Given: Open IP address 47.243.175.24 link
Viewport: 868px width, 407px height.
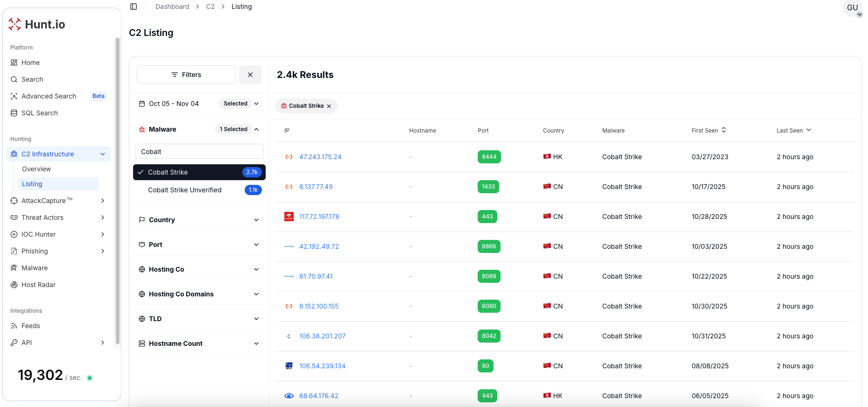Looking at the screenshot, I should (x=320, y=157).
